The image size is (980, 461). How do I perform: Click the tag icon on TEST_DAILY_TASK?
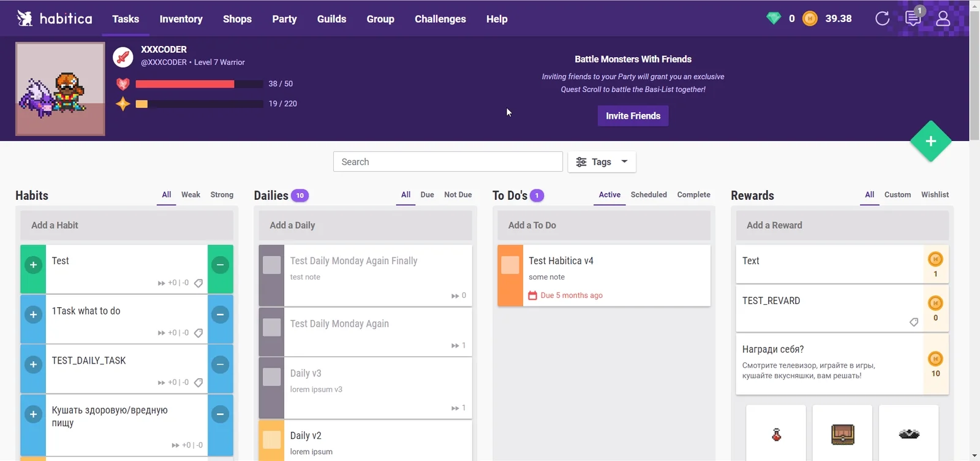(198, 383)
